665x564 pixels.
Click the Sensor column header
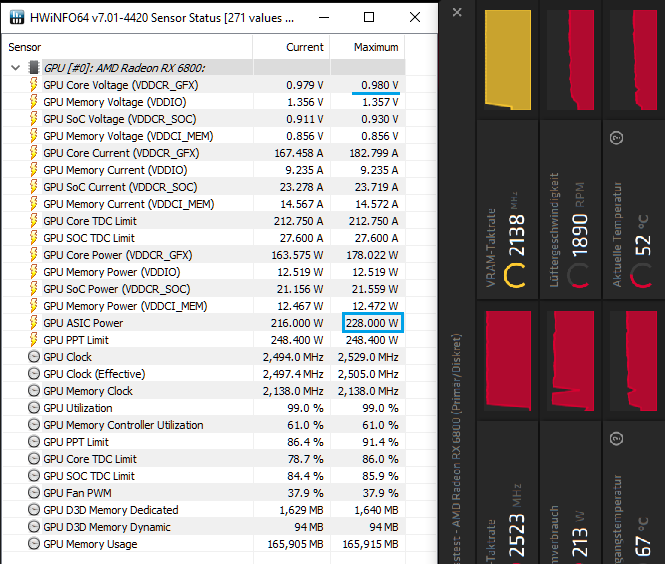click(127, 47)
